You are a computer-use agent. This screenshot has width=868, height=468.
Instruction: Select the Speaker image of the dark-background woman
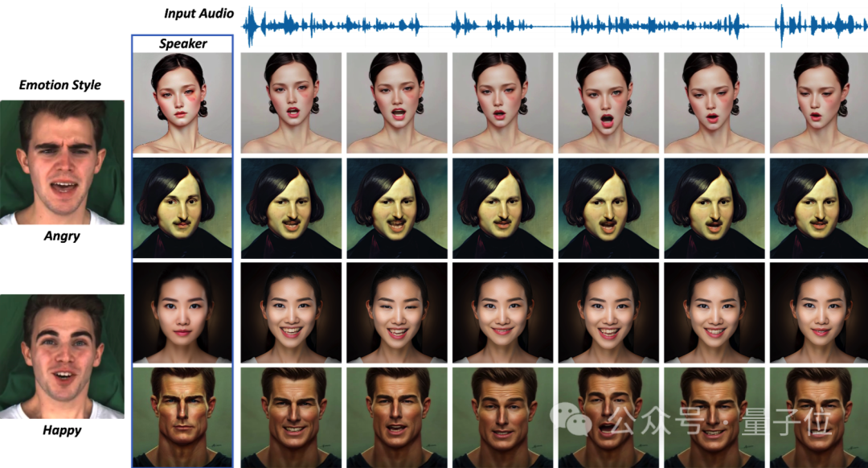(182, 313)
